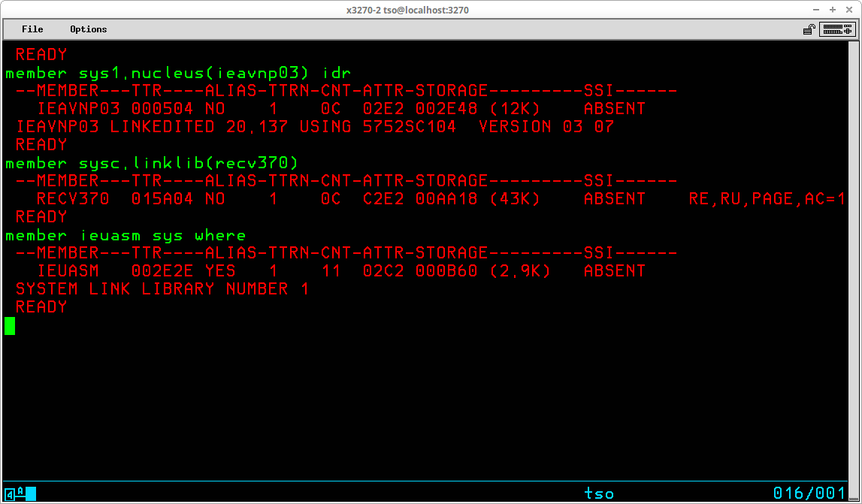Maximize the x3270 window
Viewport: 862px width, 504px height.
[x=833, y=10]
